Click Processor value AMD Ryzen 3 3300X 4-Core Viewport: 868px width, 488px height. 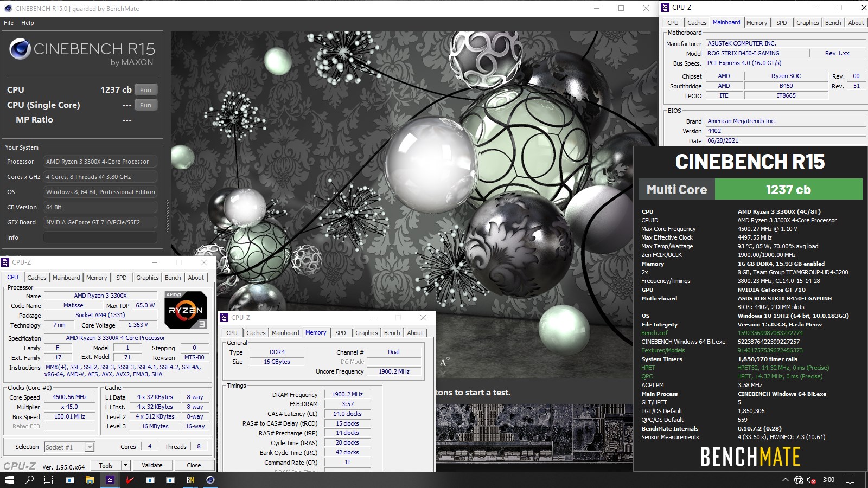[100, 162]
